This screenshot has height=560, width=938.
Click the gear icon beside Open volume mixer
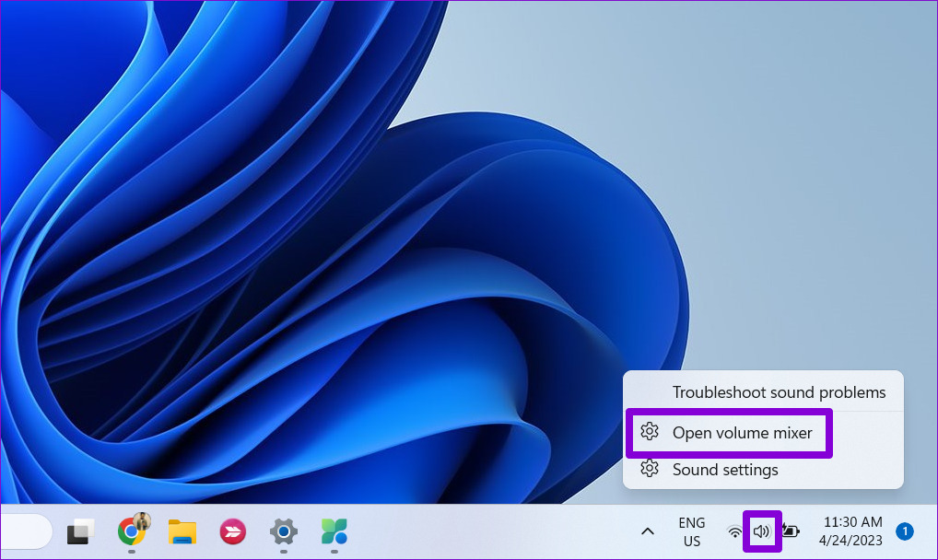651,432
